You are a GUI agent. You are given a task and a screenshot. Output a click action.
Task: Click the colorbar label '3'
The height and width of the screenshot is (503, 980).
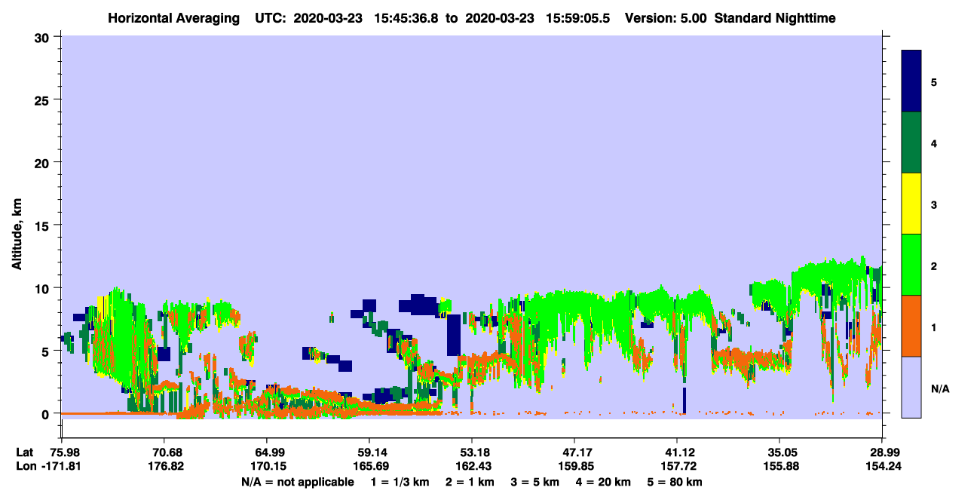(934, 204)
